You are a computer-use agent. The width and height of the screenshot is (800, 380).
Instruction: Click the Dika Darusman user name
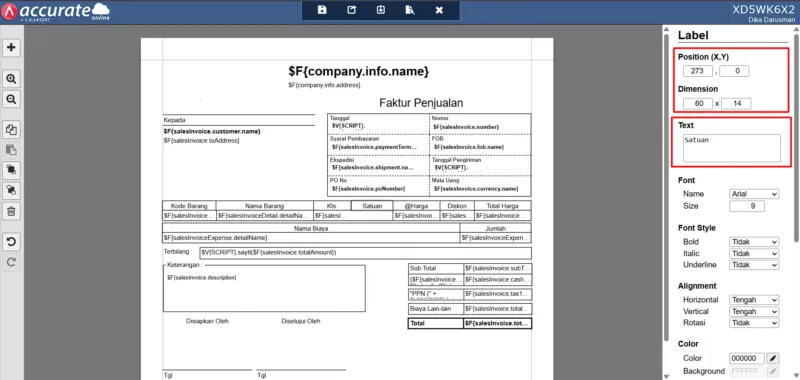[771, 19]
